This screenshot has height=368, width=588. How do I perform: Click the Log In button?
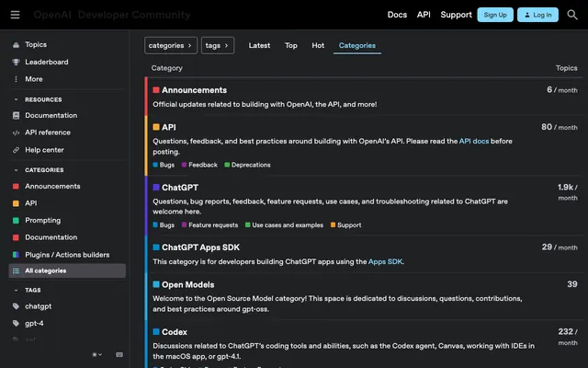[x=537, y=15]
